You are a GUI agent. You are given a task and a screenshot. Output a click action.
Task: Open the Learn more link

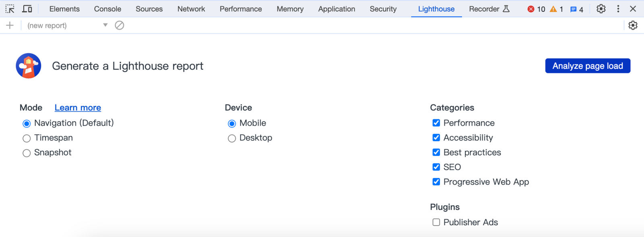pos(78,108)
